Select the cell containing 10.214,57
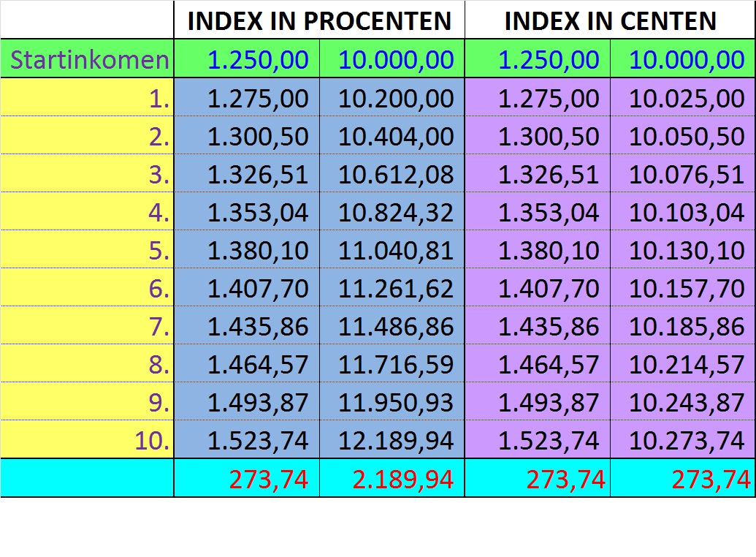The image size is (756, 557). coord(683,364)
